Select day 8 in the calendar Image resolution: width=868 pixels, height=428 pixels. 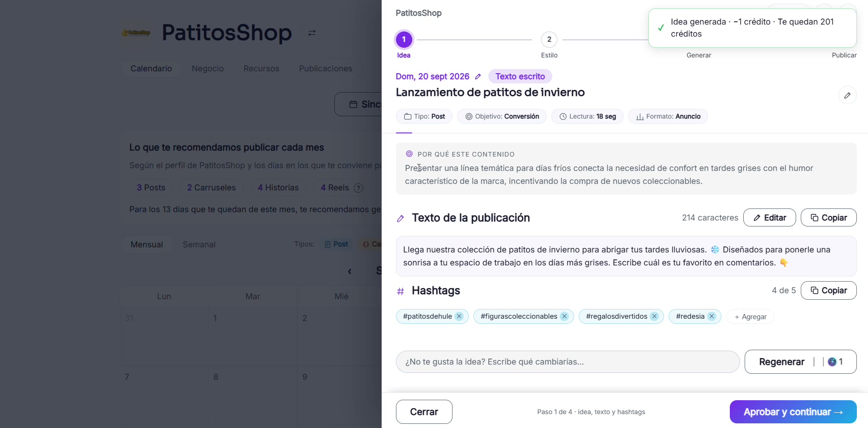coord(253,395)
